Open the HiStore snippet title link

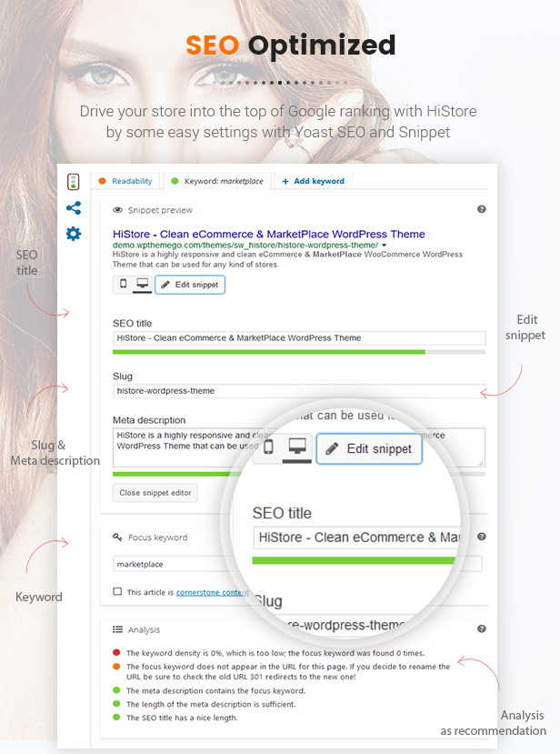269,234
